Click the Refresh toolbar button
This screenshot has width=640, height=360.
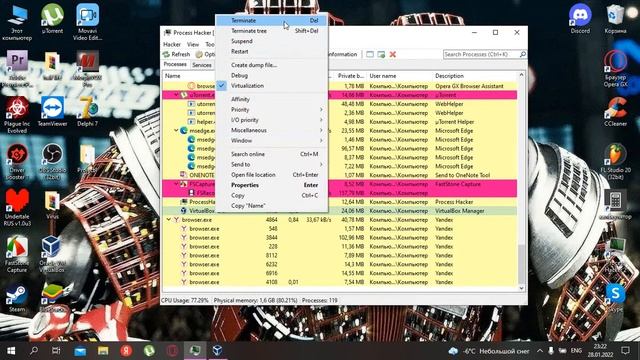point(176,54)
